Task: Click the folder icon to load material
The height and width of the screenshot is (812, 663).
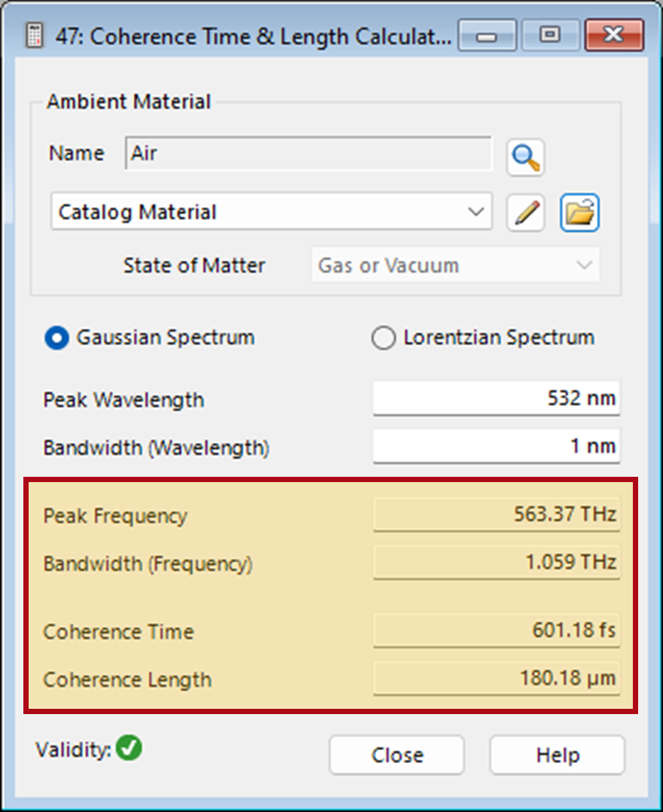Action: coord(579,212)
